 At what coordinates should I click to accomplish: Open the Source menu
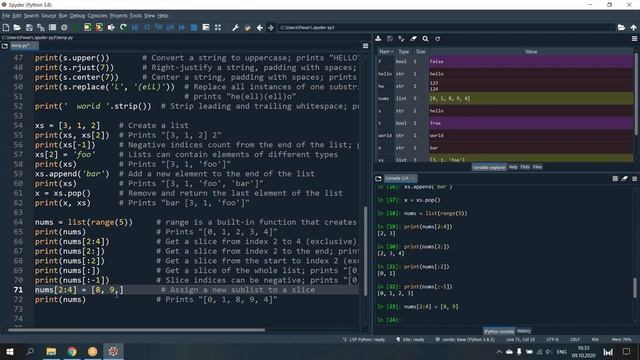pos(49,16)
